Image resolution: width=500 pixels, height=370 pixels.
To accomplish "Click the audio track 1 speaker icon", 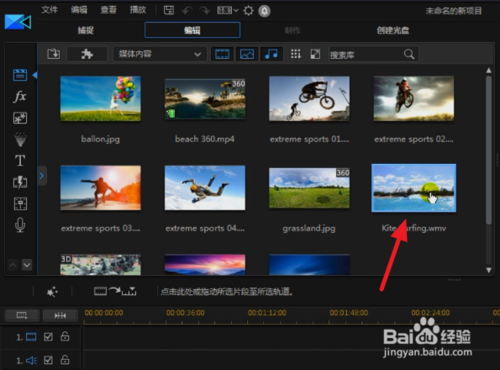I will (x=31, y=360).
